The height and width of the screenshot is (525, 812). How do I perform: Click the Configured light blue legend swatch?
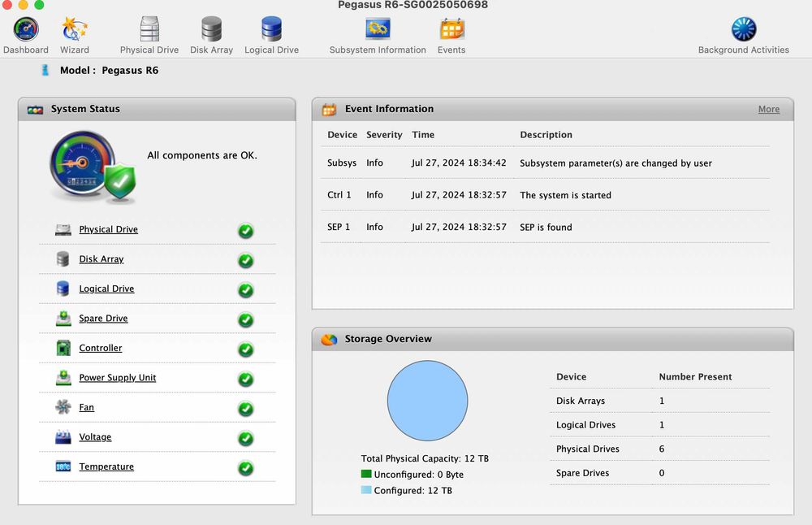coord(366,490)
